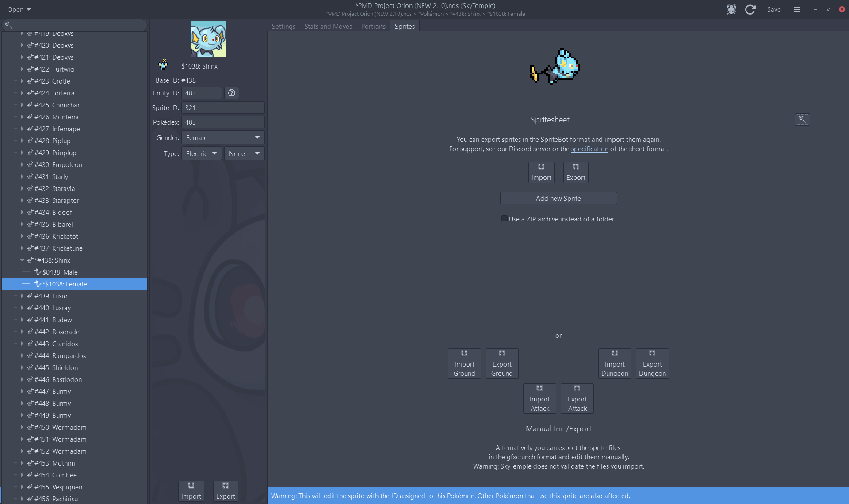Click Export Dungeon sprite button
This screenshot has height=504, width=849.
pos(652,363)
